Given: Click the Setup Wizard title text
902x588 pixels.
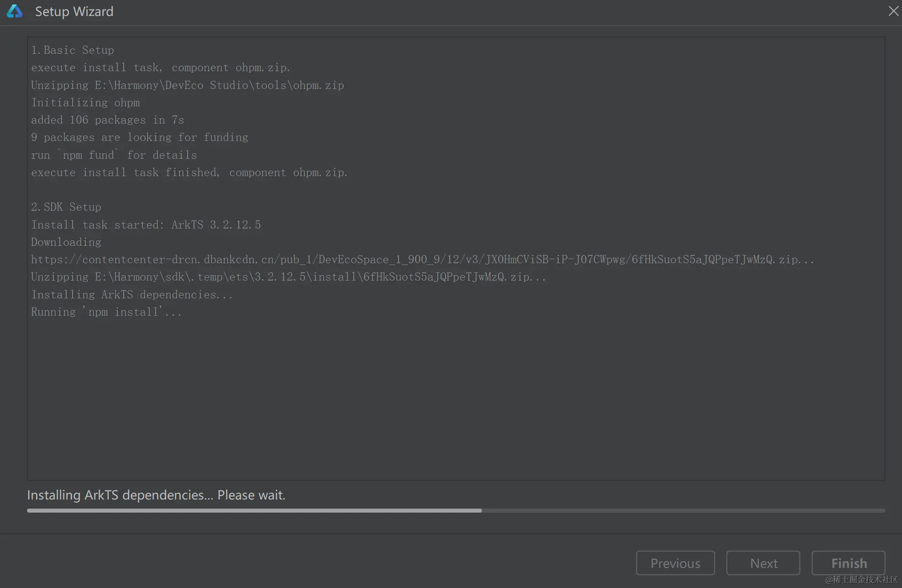Looking at the screenshot, I should [x=74, y=11].
